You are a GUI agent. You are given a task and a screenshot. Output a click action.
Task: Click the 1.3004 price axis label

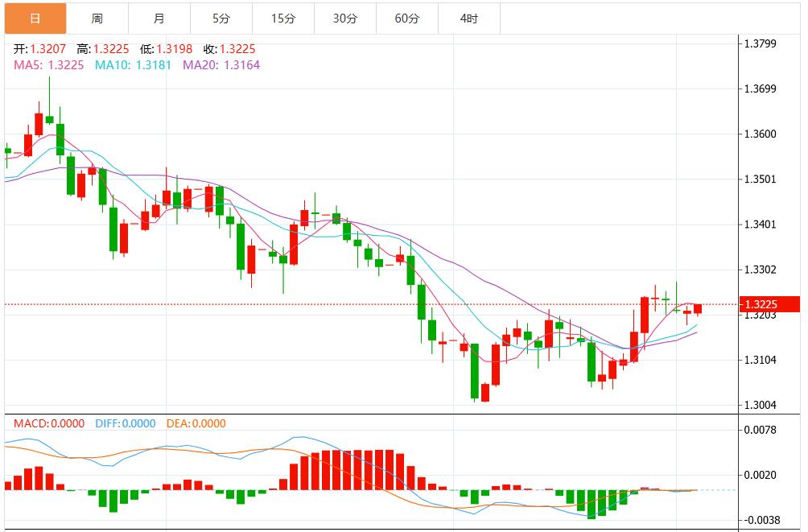(x=761, y=405)
